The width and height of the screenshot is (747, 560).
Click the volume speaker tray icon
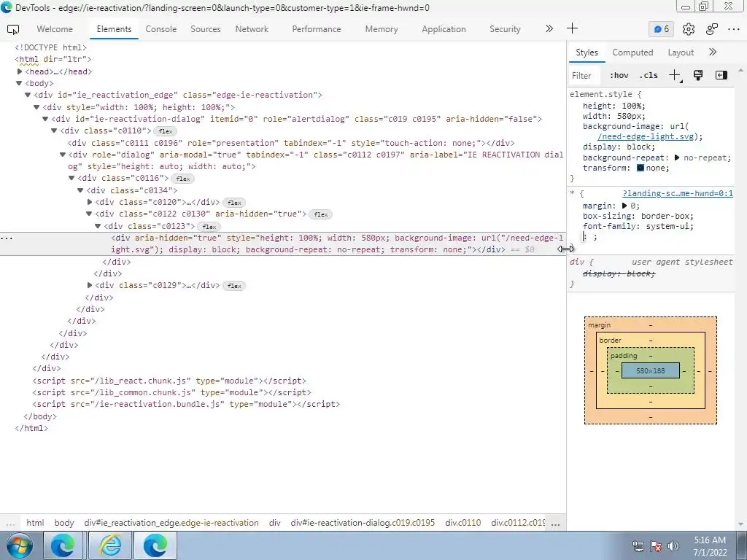(x=673, y=546)
